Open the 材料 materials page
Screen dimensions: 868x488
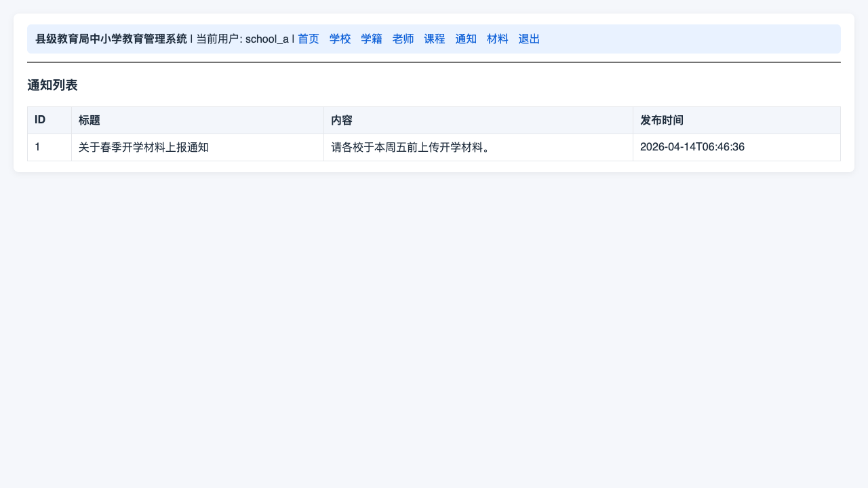click(498, 39)
